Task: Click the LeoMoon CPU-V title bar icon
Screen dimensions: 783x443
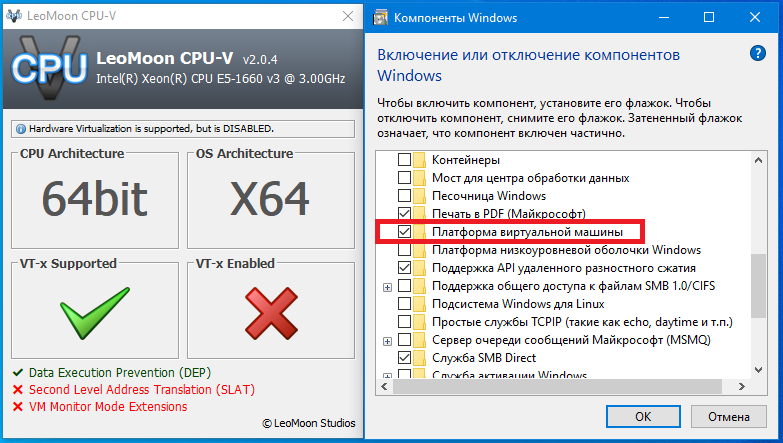Action: (x=14, y=17)
